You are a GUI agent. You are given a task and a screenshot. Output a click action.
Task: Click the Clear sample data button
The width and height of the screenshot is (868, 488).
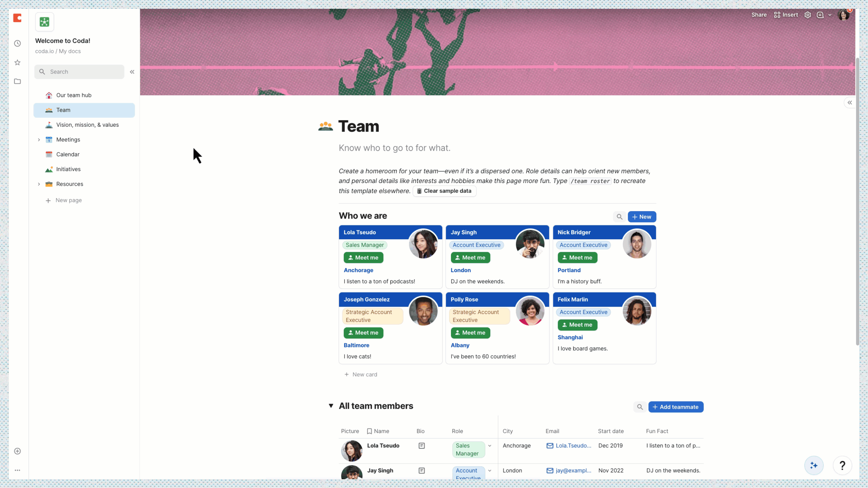tap(444, 191)
